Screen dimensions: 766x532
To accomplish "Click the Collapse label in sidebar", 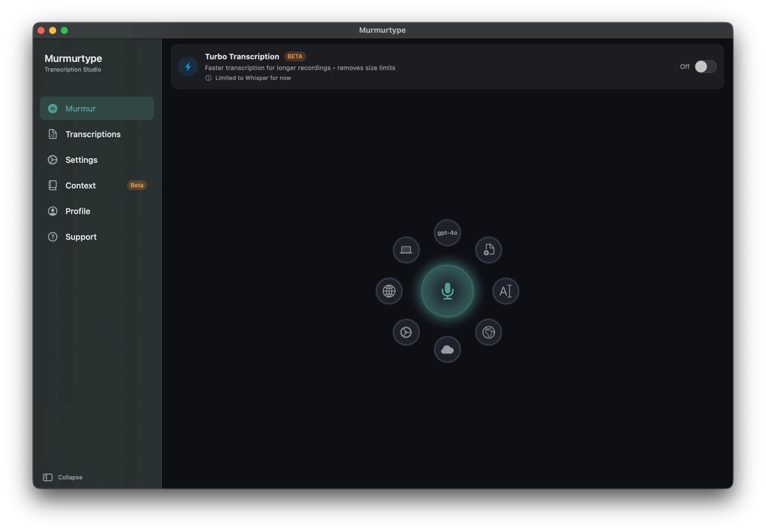I will (70, 477).
